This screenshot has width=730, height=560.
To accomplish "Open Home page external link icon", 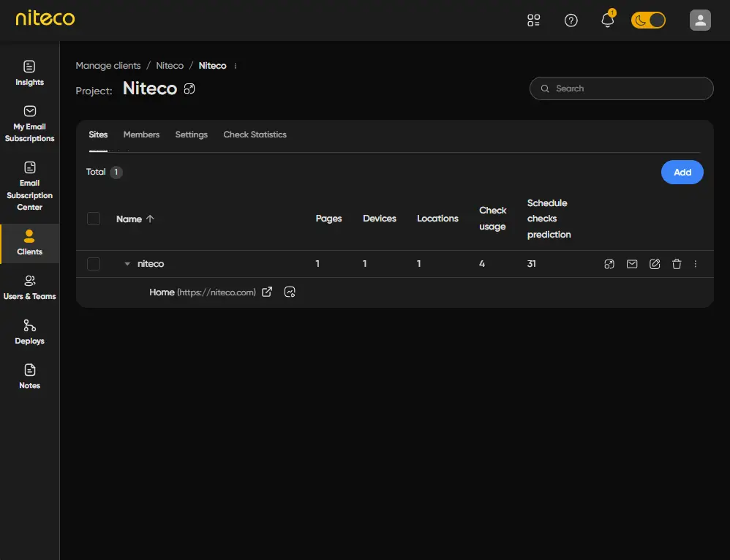I will [x=267, y=292].
